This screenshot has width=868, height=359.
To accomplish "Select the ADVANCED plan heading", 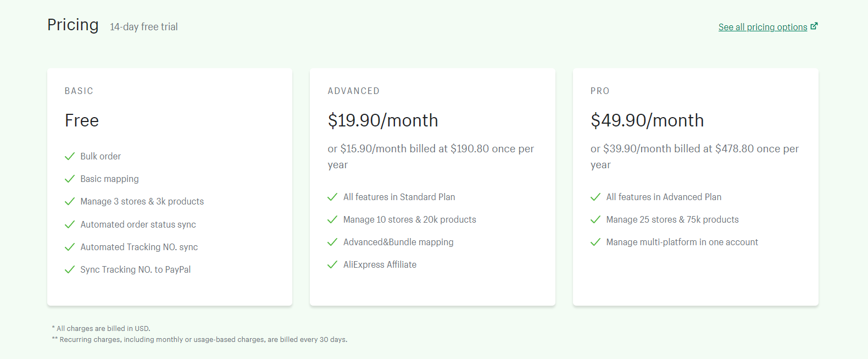I will [x=353, y=91].
